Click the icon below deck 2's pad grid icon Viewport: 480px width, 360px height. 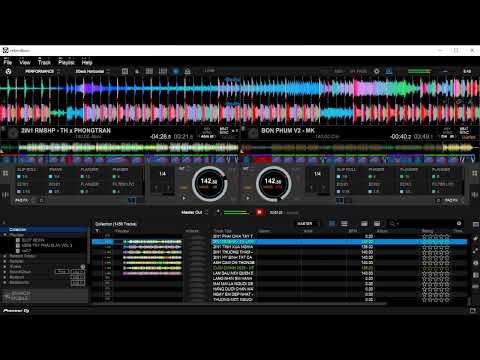(x=474, y=194)
